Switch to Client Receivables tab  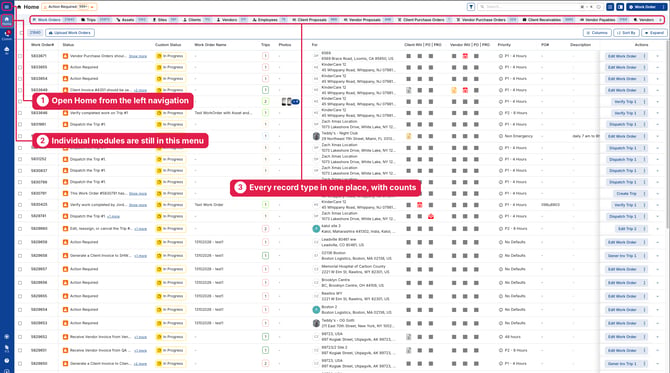[549, 20]
